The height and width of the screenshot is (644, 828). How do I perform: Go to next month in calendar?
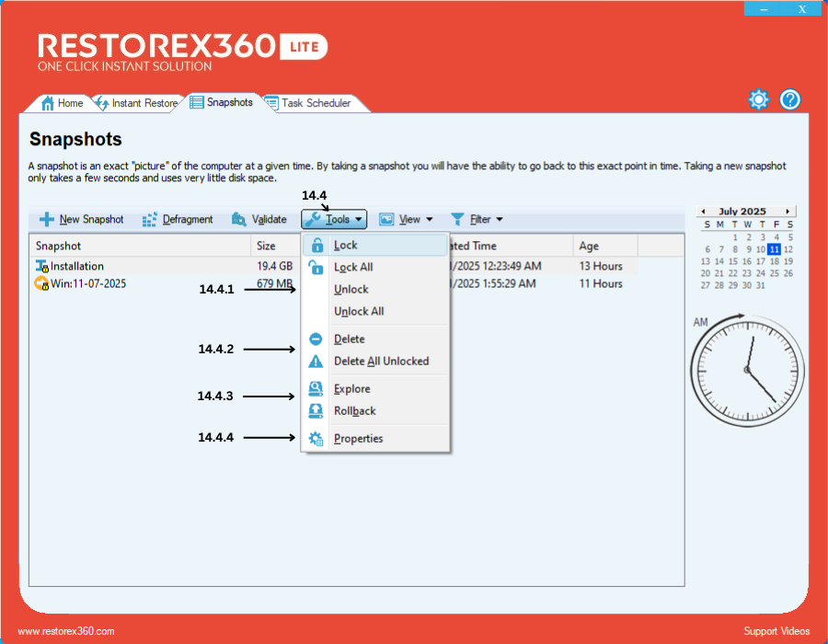click(x=788, y=212)
